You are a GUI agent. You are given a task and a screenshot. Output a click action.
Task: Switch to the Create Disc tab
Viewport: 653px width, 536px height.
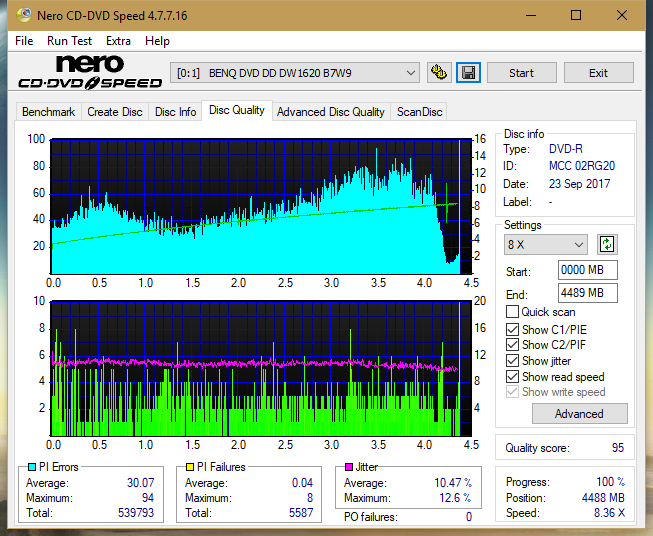pyautogui.click(x=115, y=112)
